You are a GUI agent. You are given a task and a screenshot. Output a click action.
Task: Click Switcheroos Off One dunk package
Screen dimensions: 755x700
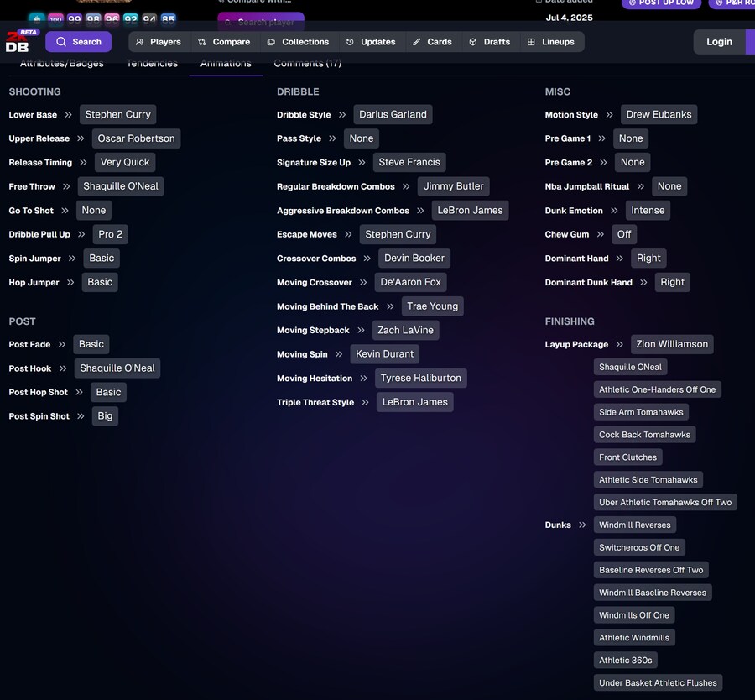coord(639,548)
